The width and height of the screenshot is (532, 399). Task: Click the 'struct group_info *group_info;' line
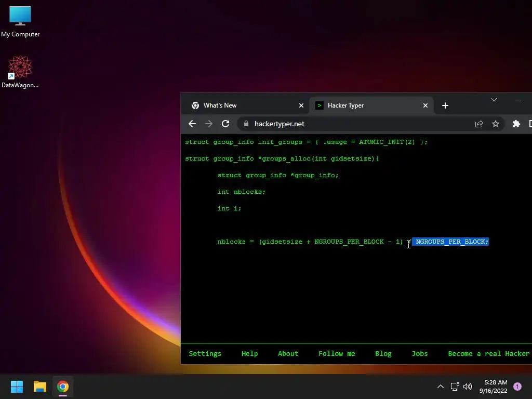pyautogui.click(x=278, y=175)
